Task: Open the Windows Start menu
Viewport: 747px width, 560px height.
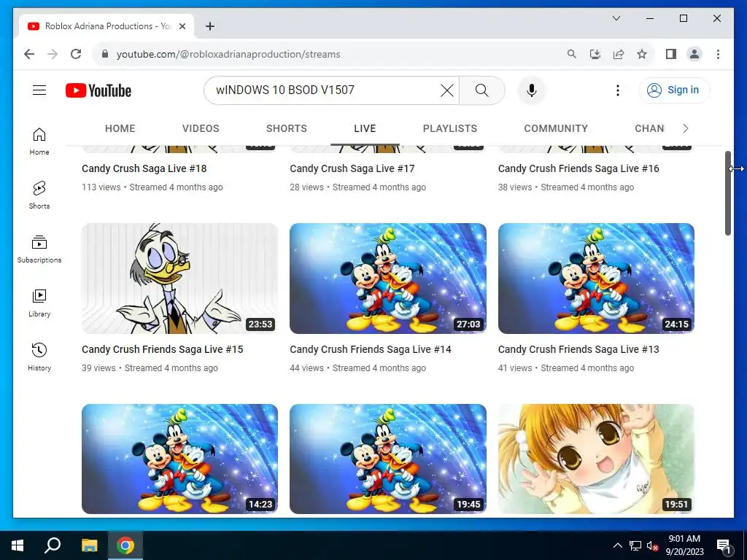Action: [x=18, y=545]
